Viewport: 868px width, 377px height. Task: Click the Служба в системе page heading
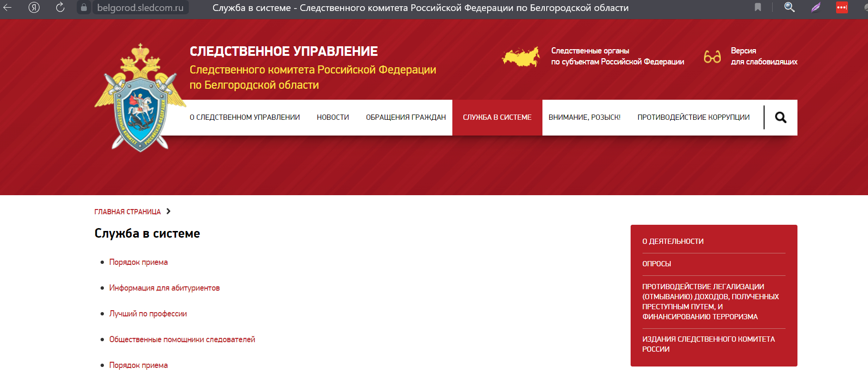click(147, 233)
